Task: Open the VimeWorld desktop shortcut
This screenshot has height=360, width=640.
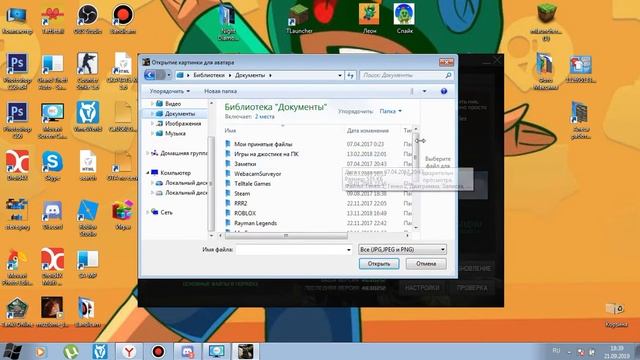Action: 87,117
